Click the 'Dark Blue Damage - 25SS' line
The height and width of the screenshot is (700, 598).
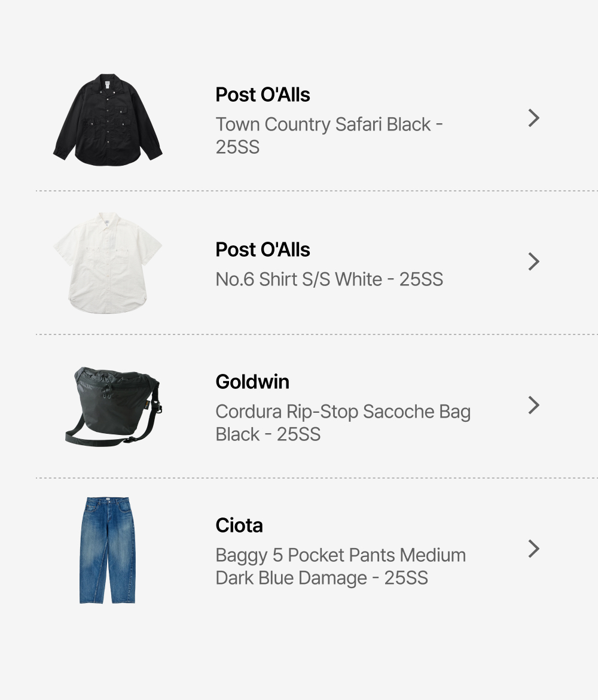(x=321, y=578)
